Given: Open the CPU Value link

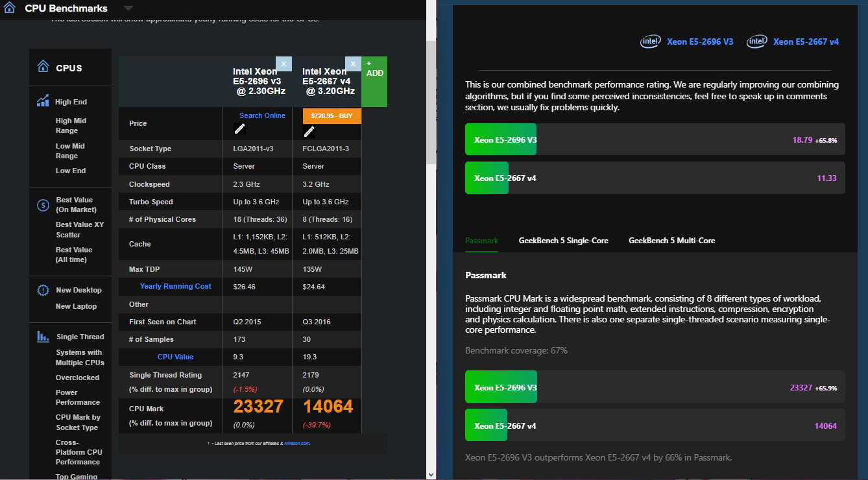Looking at the screenshot, I should click(175, 357).
